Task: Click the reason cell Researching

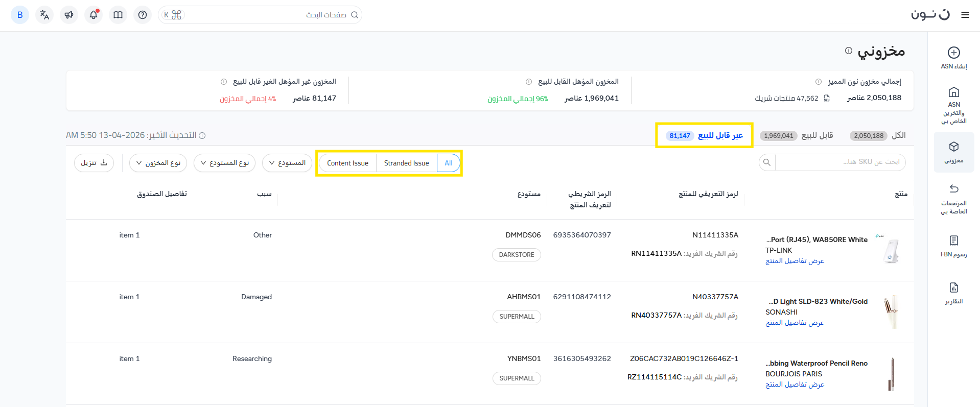Action: coord(252,358)
